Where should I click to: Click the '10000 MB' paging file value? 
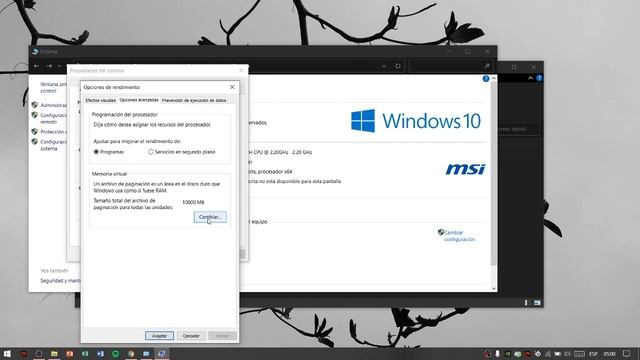[x=193, y=202]
